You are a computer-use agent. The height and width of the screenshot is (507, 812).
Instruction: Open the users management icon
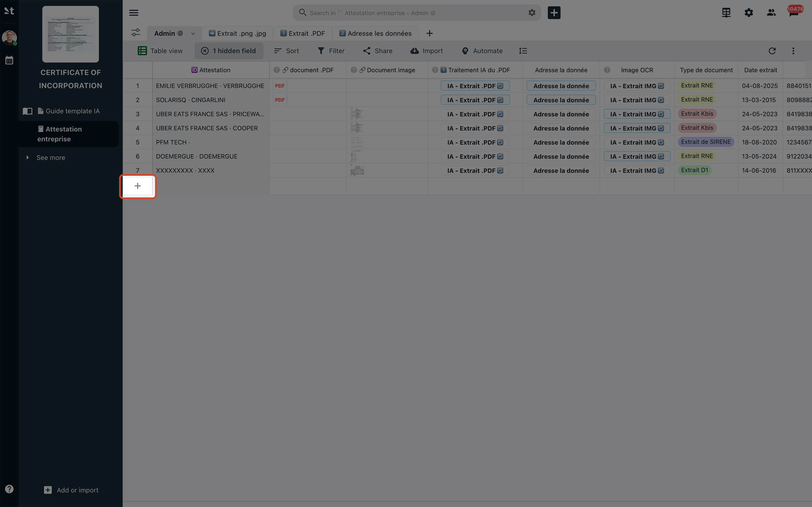(771, 12)
